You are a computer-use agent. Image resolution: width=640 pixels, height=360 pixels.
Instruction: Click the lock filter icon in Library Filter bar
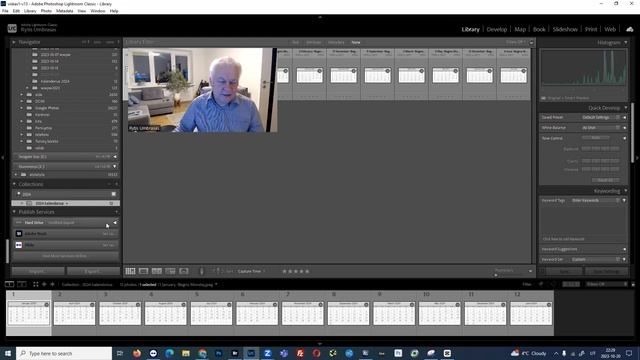pyautogui.click(x=531, y=42)
